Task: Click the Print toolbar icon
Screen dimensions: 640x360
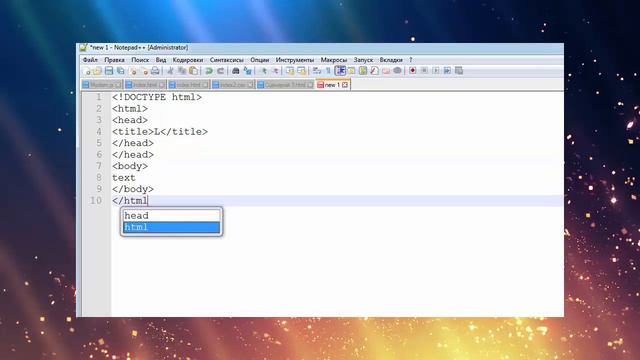Action: tap(155, 71)
